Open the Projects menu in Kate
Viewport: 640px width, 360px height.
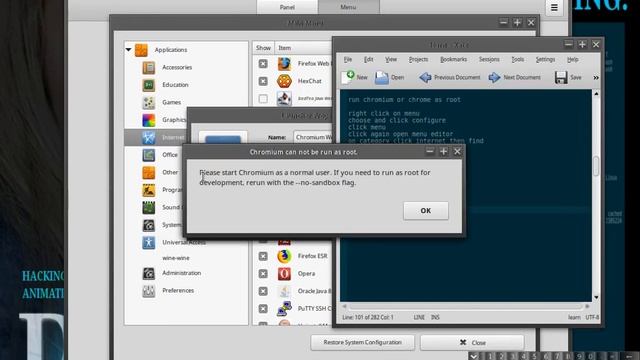(x=418, y=60)
